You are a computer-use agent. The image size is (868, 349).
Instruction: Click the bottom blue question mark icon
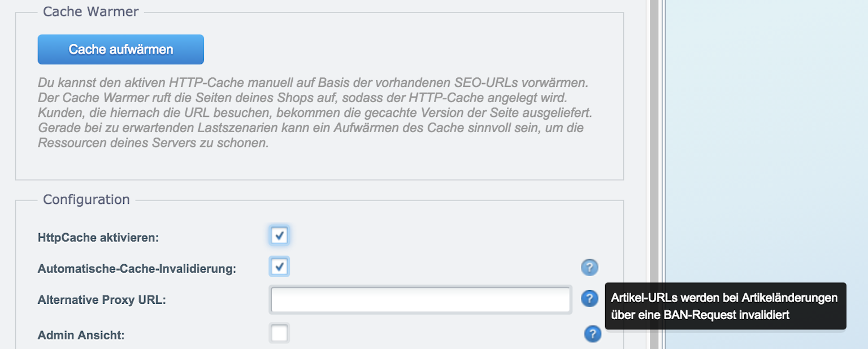[593, 334]
